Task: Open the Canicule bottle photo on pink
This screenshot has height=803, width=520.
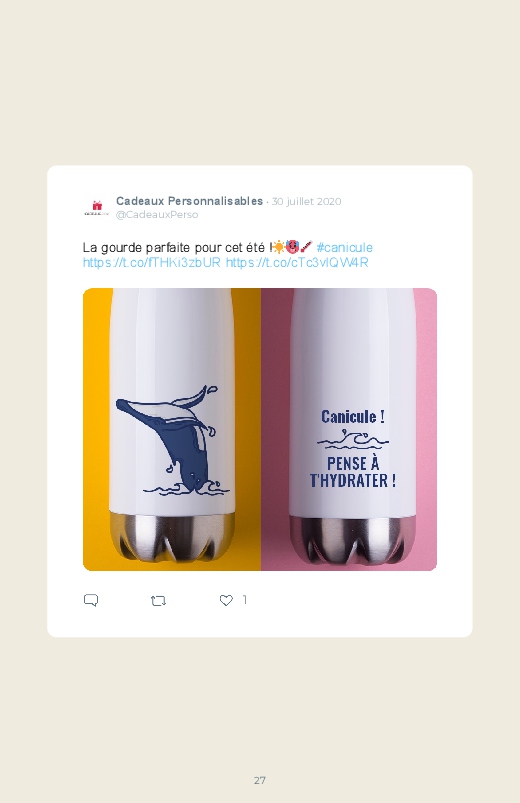Action: [x=349, y=429]
